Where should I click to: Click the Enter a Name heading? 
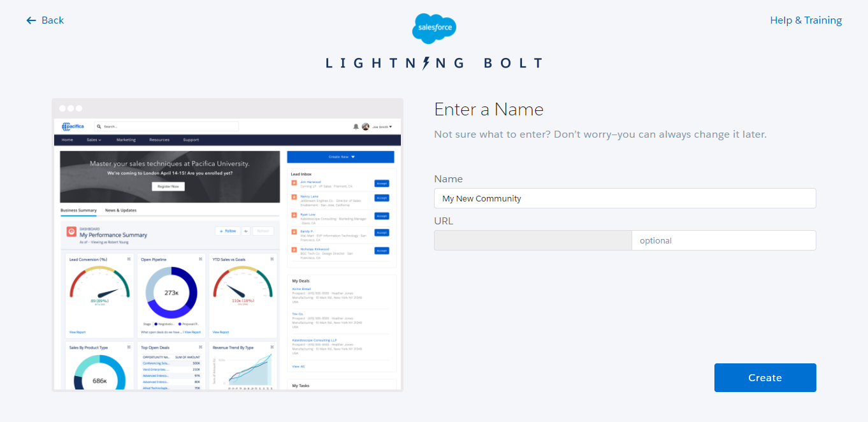coord(489,110)
